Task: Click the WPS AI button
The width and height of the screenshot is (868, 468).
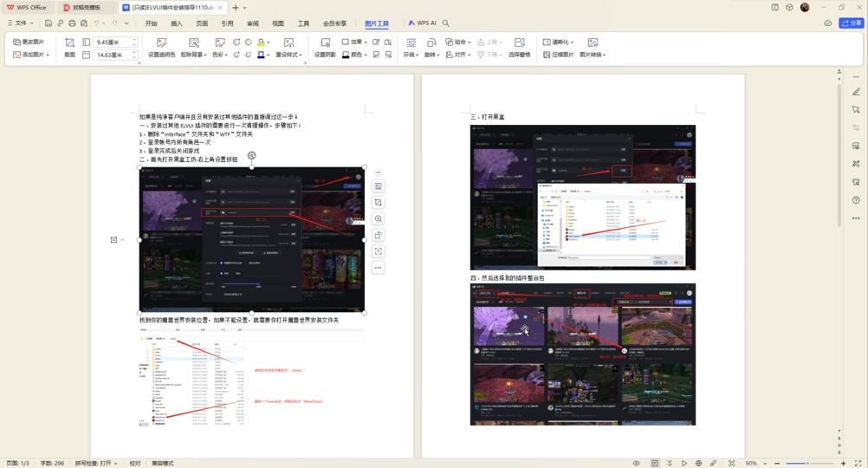Action: 422,23
